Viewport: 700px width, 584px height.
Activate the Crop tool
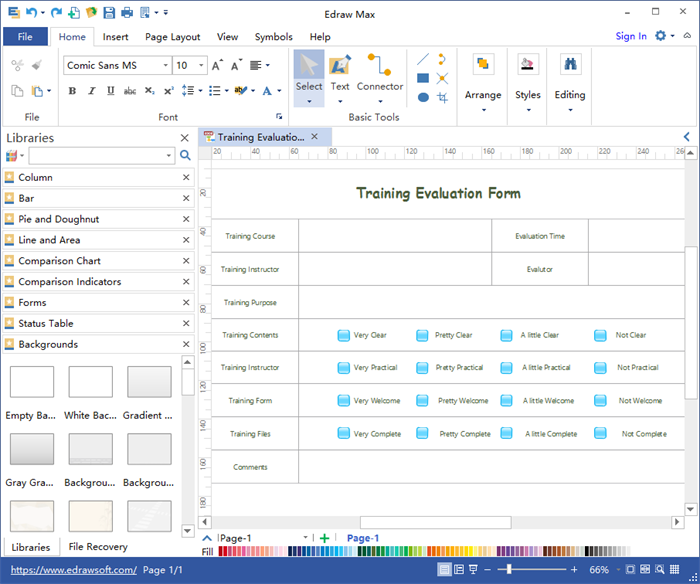click(x=442, y=97)
